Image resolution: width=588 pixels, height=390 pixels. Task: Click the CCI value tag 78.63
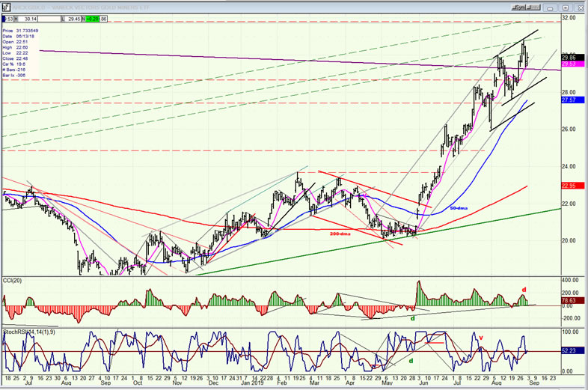(x=572, y=300)
